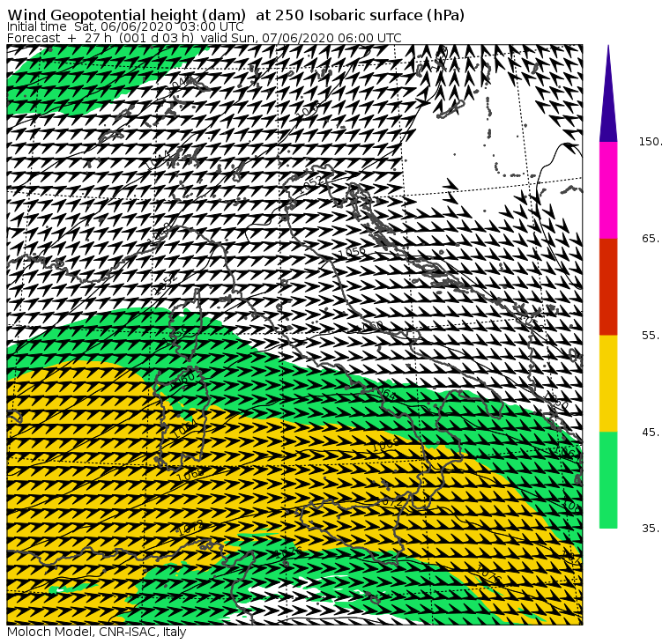Image resolution: width=670 pixels, height=644 pixels.
Task: Click the 1072 contour label near Tunisia coast
Action: click(x=190, y=529)
